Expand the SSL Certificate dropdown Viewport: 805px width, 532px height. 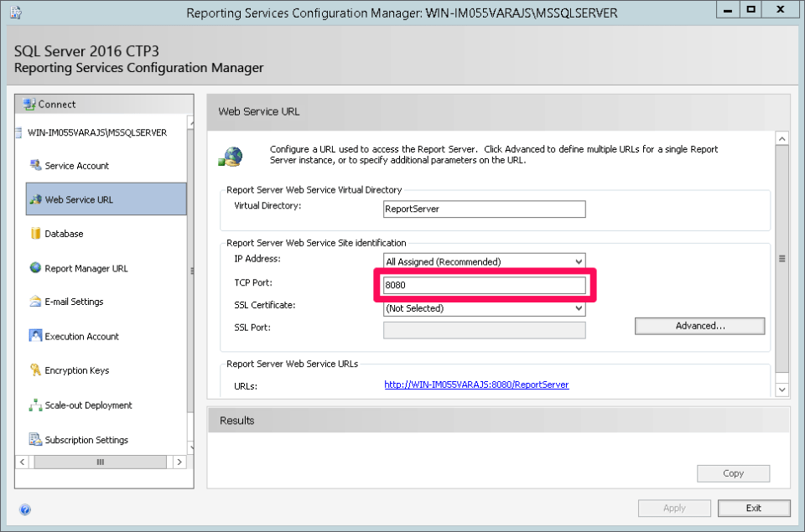pos(579,308)
